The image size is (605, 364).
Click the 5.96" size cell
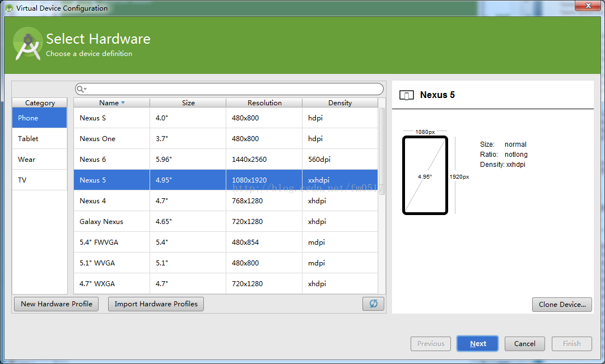pos(188,159)
